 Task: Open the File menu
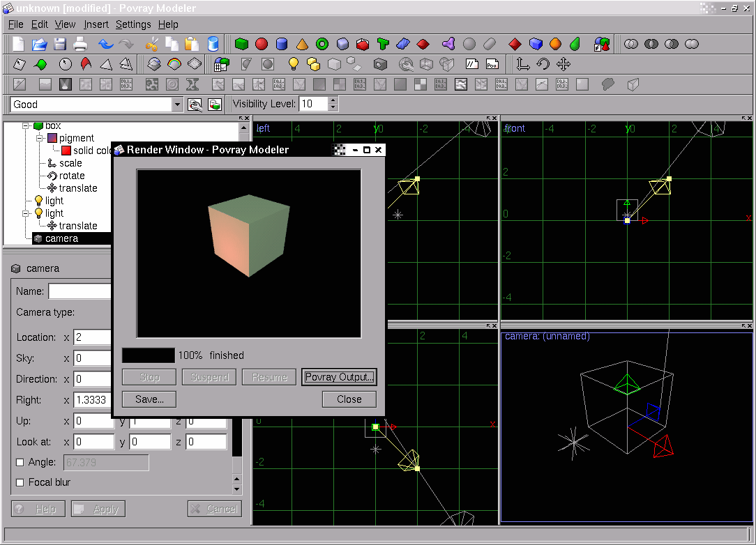point(15,24)
